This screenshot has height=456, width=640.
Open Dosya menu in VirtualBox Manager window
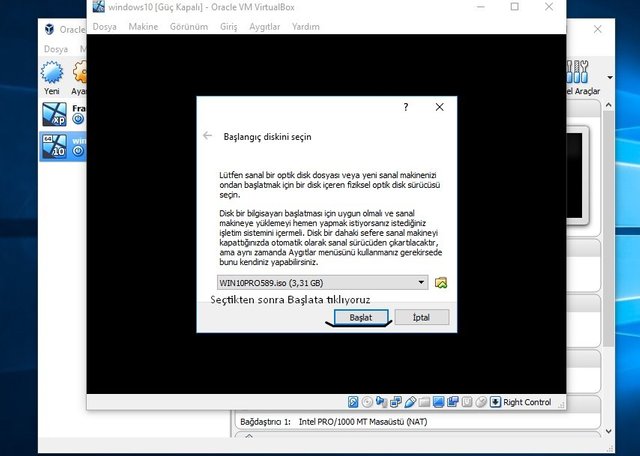pos(56,49)
